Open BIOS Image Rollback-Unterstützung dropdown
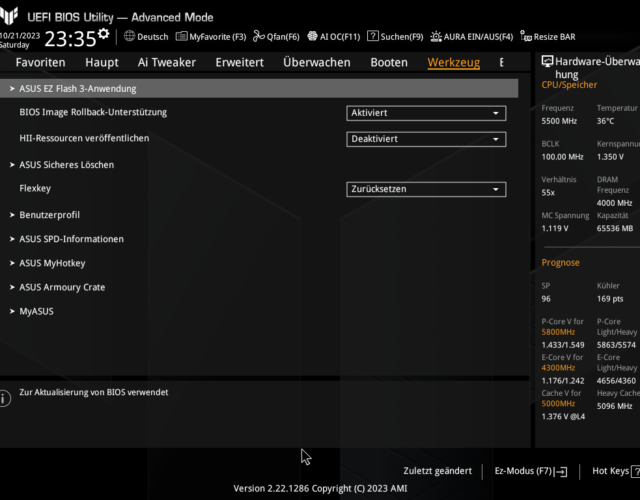The image size is (640, 500). click(426, 113)
